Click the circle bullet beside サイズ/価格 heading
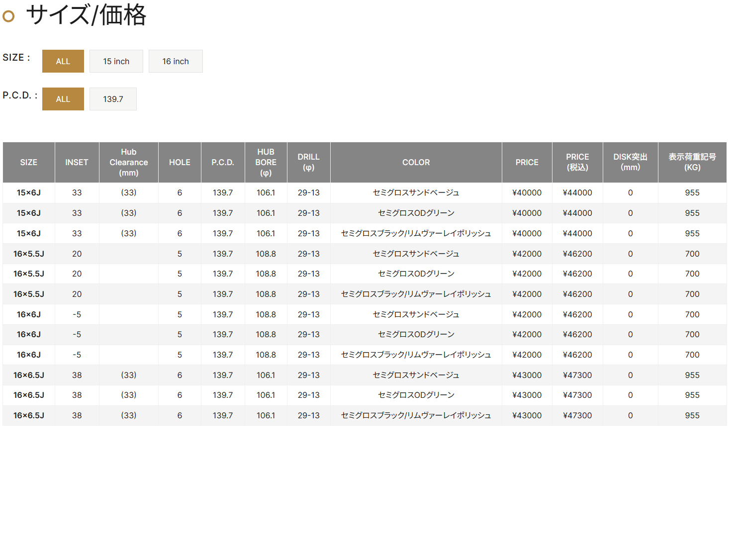 point(8,16)
